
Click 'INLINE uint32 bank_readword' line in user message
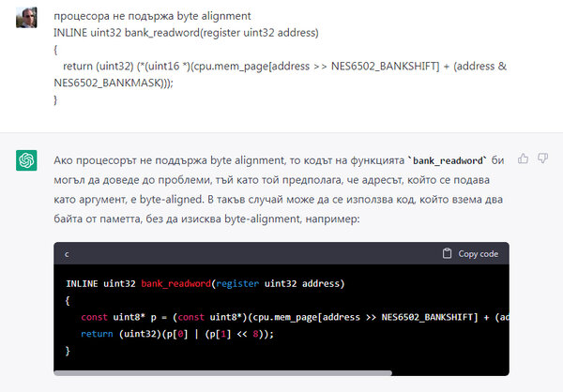pos(186,33)
